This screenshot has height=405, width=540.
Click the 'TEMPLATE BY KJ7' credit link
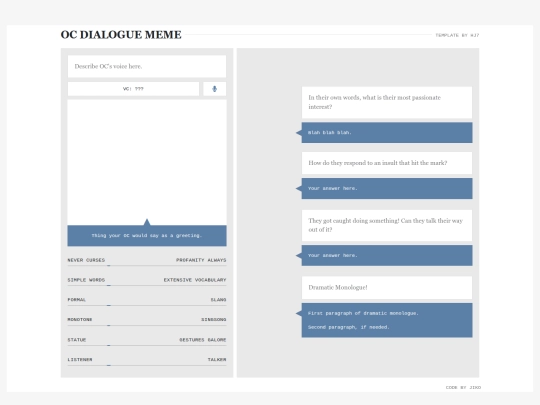(x=457, y=35)
